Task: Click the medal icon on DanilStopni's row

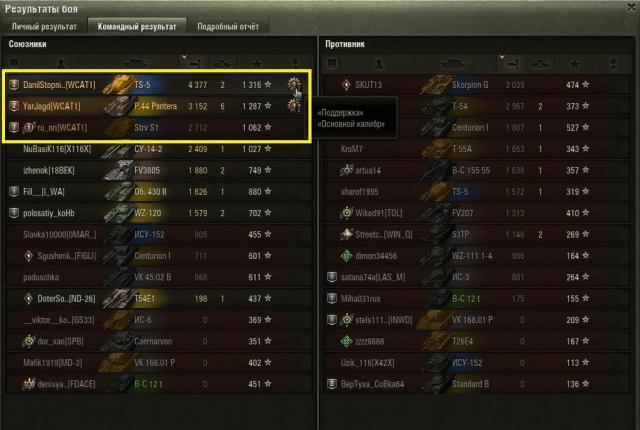Action: (x=293, y=85)
